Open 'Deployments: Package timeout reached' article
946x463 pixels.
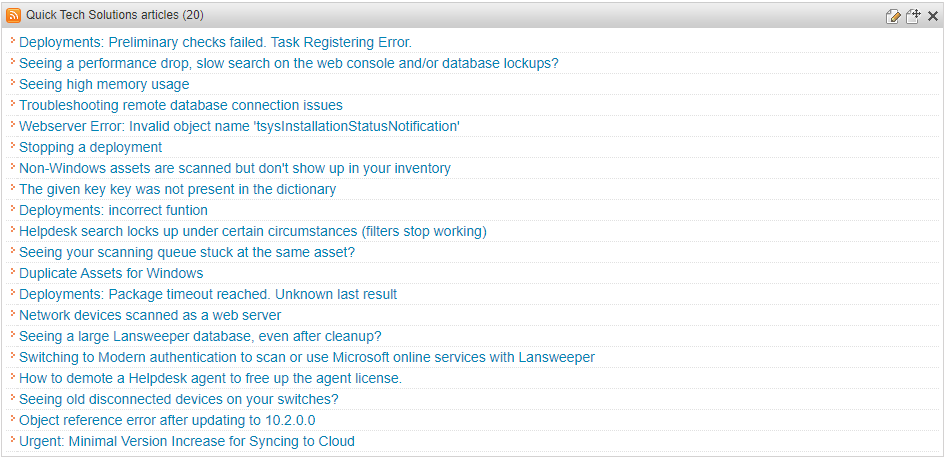click(x=208, y=294)
